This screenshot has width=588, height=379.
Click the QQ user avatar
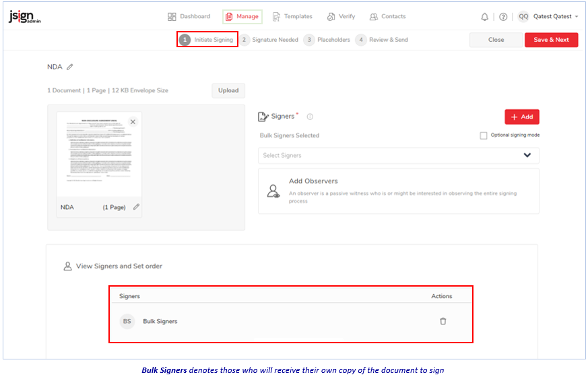pos(523,17)
